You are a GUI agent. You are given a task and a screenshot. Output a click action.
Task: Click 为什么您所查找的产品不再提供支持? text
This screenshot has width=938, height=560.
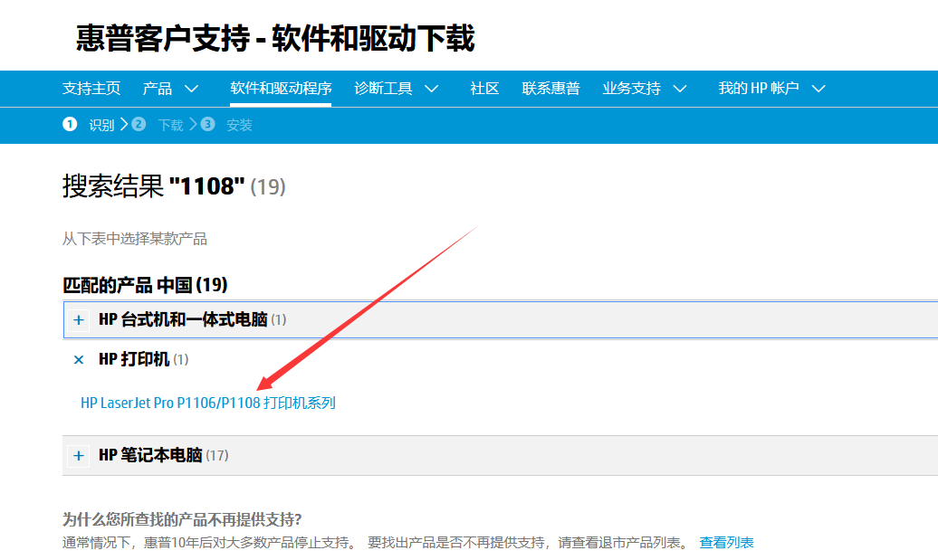coord(182,519)
